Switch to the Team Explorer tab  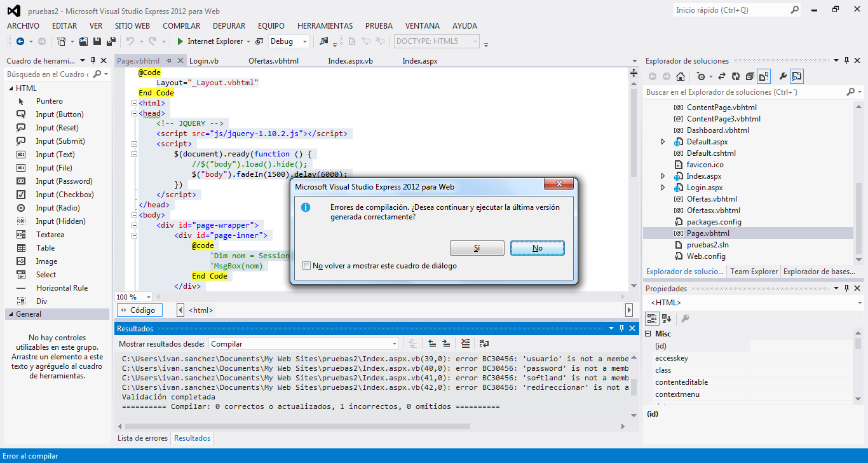[754, 272]
